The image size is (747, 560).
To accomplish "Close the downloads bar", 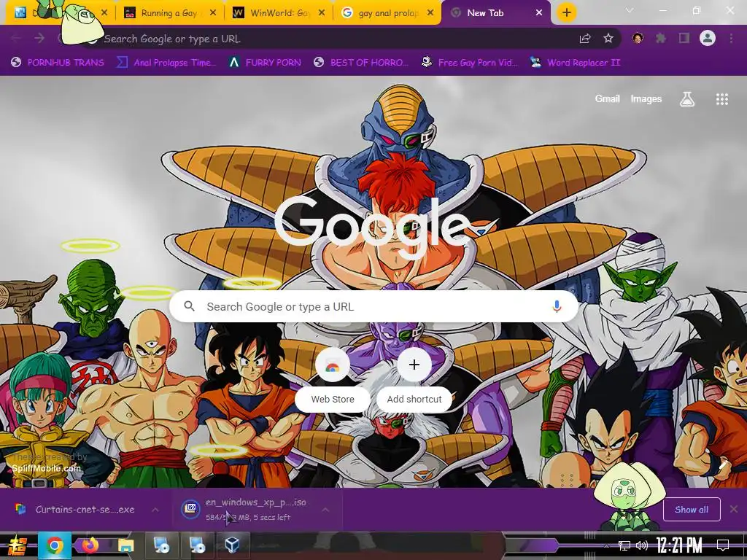I will click(734, 510).
